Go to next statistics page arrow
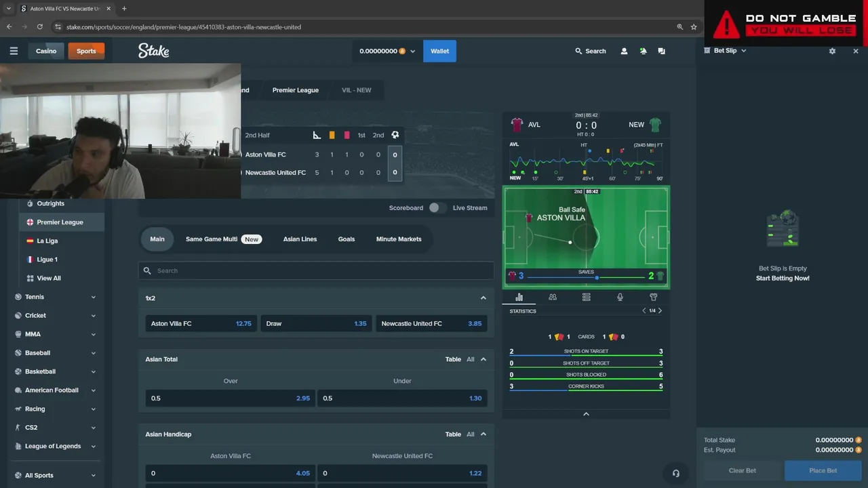 tap(660, 311)
